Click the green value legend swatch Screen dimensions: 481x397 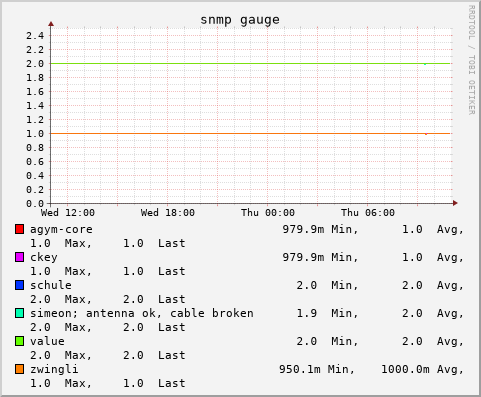point(19,341)
